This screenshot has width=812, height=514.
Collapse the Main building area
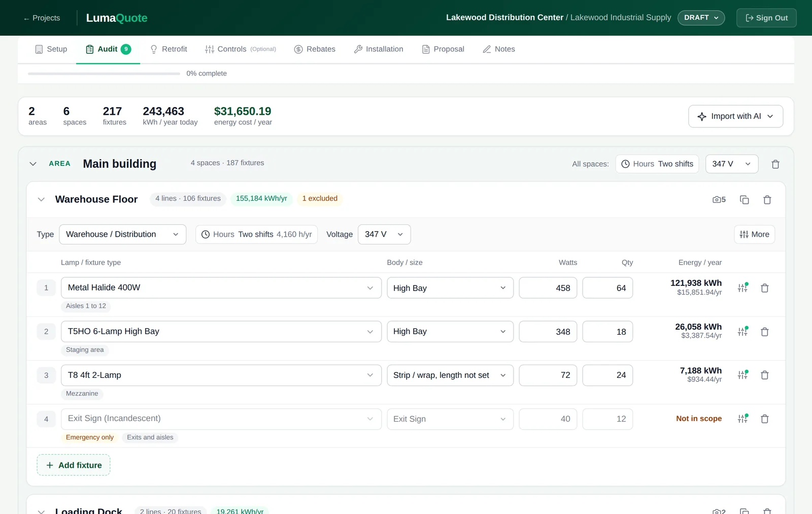coord(33,164)
